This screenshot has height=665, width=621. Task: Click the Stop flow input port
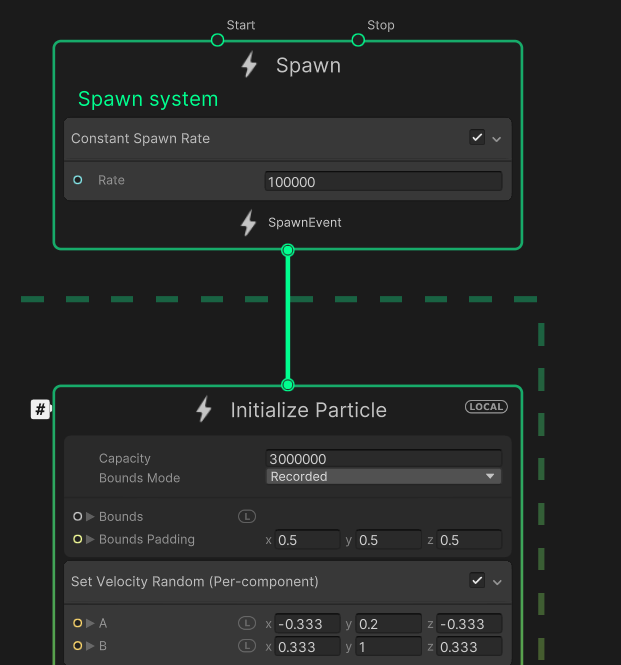click(x=358, y=40)
